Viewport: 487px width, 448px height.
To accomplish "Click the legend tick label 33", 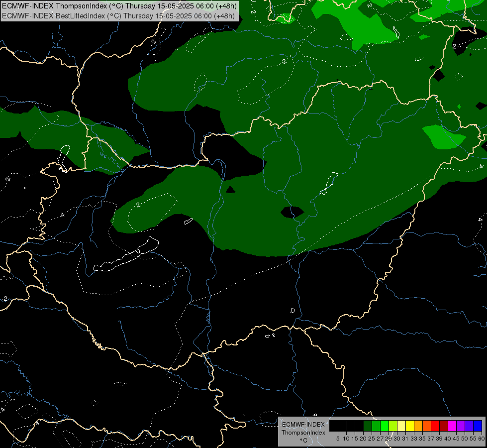I will click(414, 439).
